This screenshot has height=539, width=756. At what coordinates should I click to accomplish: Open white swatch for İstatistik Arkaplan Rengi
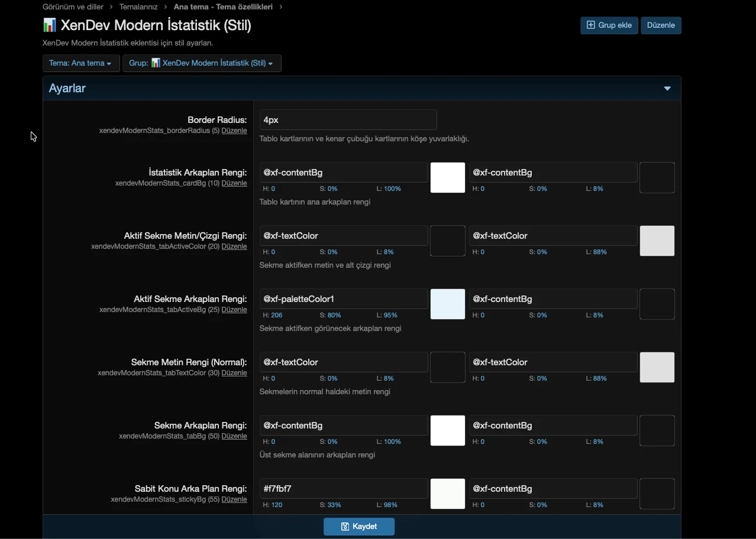tap(448, 178)
